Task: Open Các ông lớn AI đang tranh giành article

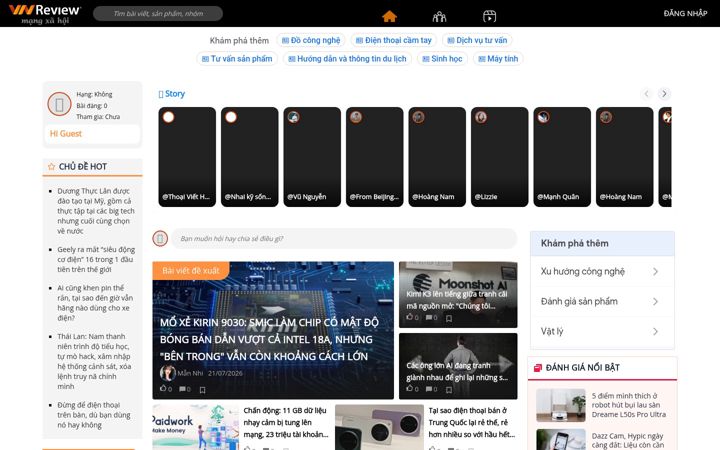Action: point(457,371)
